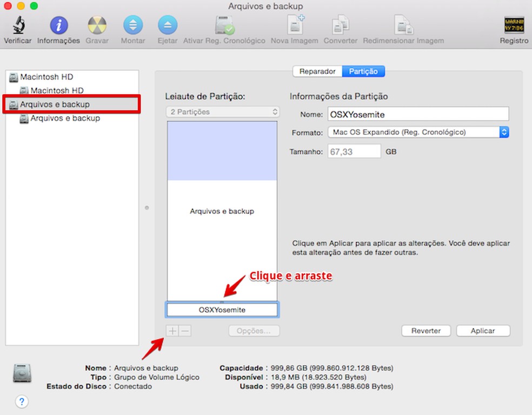
Task: Click the Estado do Disco value Conectado
Action: click(133, 386)
